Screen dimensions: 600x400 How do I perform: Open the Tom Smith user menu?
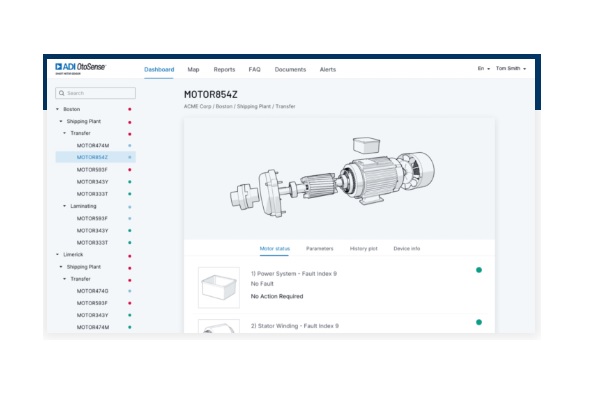click(x=511, y=69)
